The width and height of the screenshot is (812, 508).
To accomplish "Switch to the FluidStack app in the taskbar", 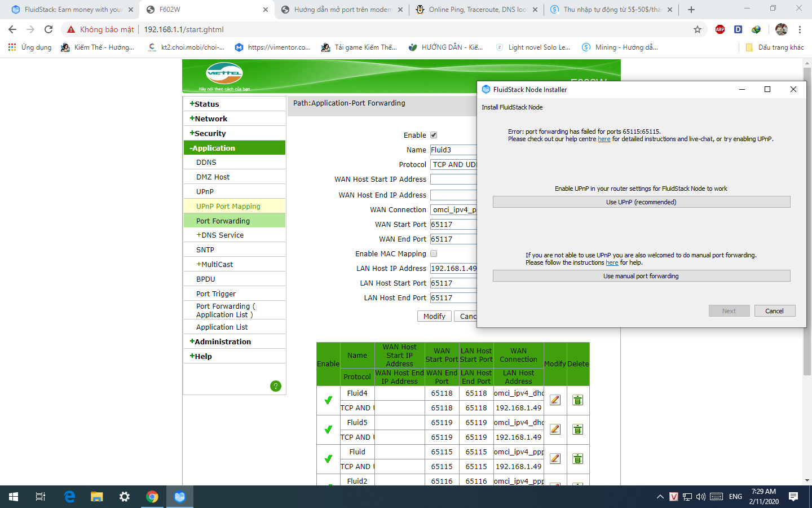I will [180, 497].
